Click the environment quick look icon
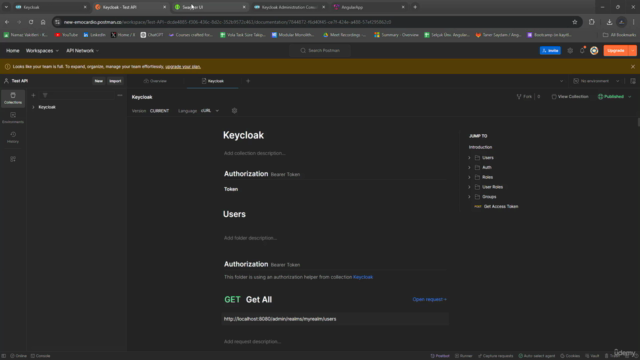Screen dimensions: 640x360 pyautogui.click(x=633, y=81)
